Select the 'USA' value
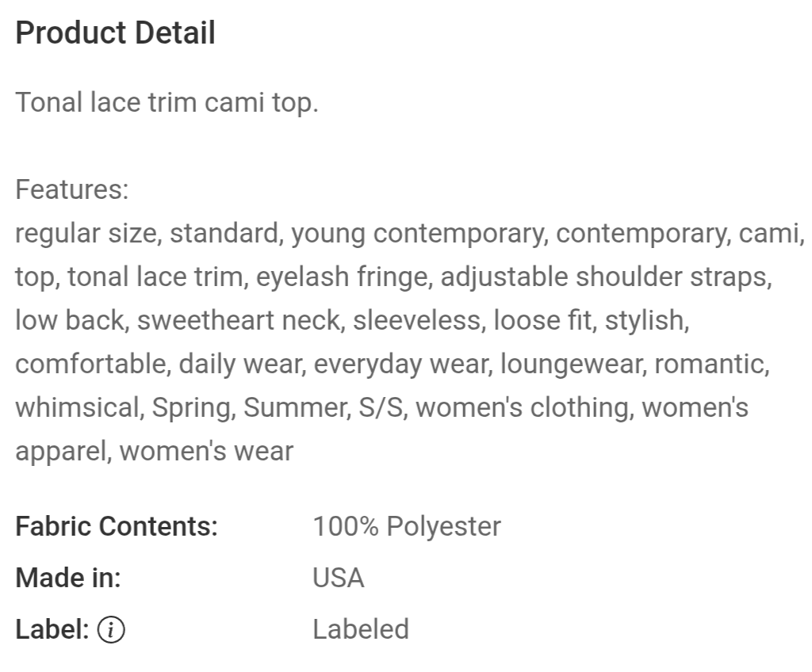 (x=338, y=578)
